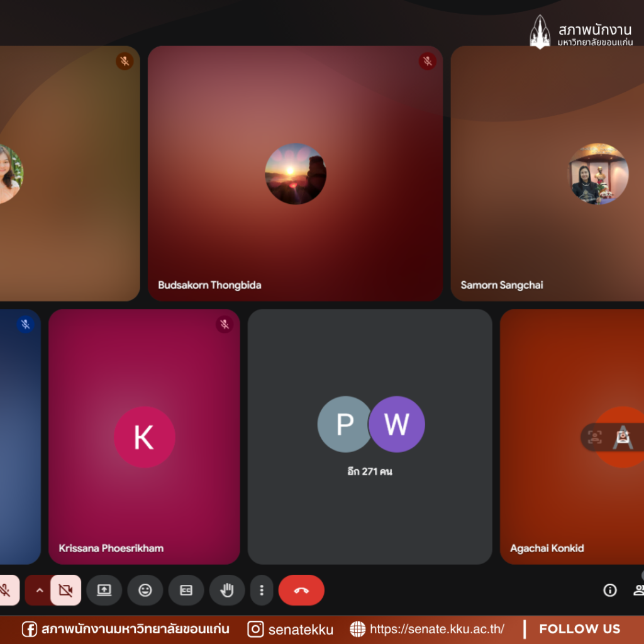The height and width of the screenshot is (644, 644).
Task: Open more options three-dot menu
Action: tap(262, 590)
